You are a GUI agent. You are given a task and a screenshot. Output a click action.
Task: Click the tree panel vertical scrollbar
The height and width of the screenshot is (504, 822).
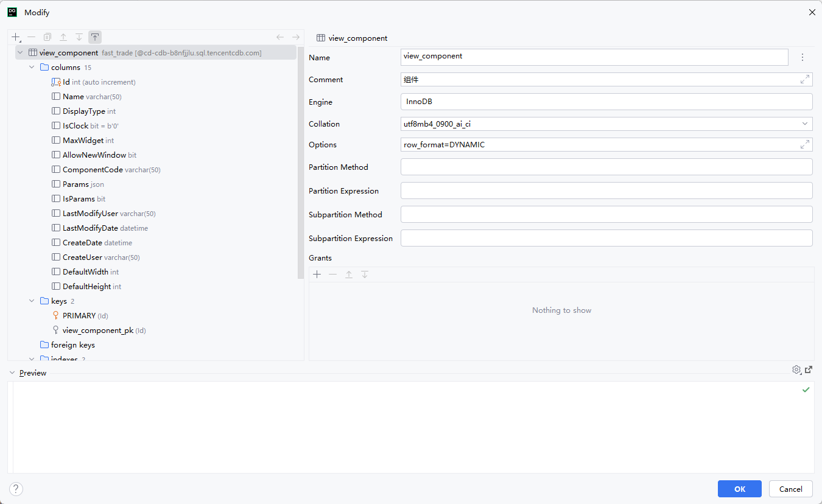click(300, 163)
